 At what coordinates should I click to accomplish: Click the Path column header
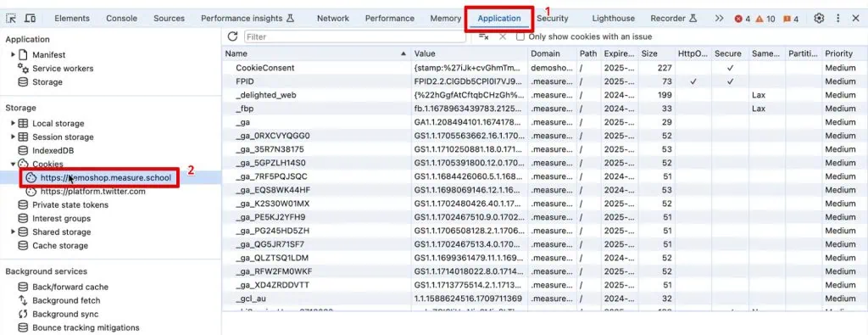(x=588, y=53)
